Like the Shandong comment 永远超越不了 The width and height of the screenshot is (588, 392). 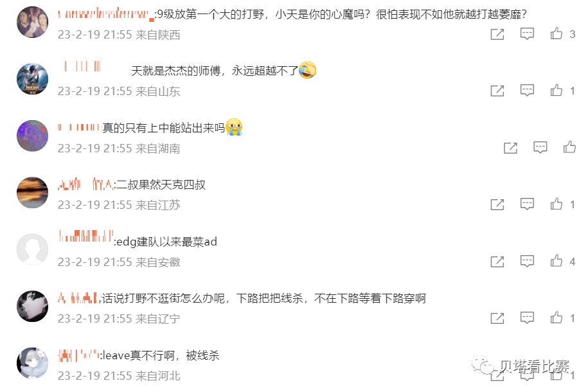pos(557,91)
